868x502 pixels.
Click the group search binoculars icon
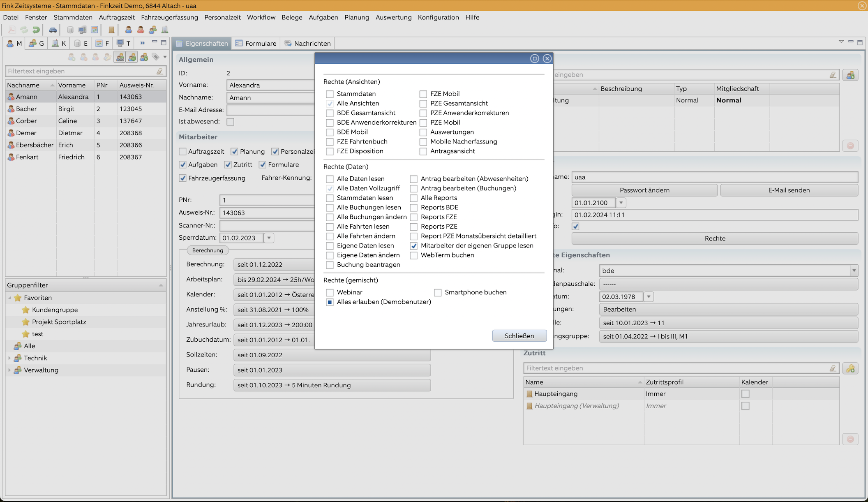point(120,57)
